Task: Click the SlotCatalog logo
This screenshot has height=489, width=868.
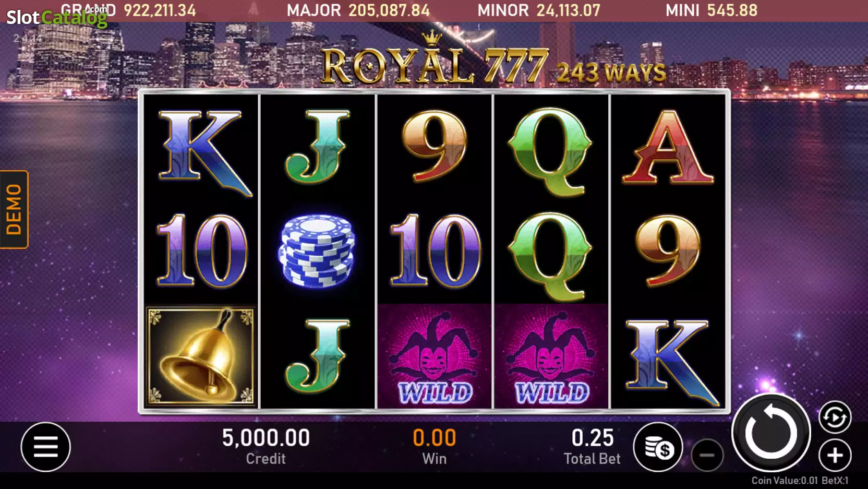Action: [x=56, y=17]
